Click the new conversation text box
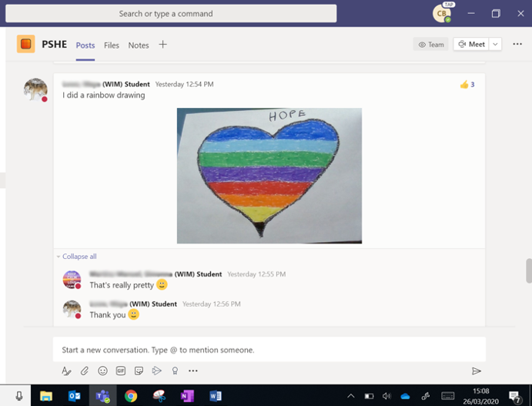Viewport: 532px width, 406px height. (269, 350)
